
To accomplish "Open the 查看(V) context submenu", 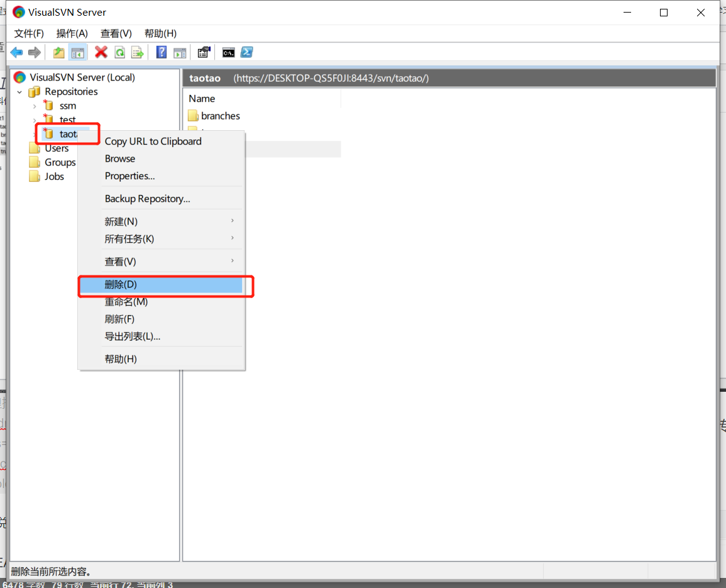I will click(161, 262).
